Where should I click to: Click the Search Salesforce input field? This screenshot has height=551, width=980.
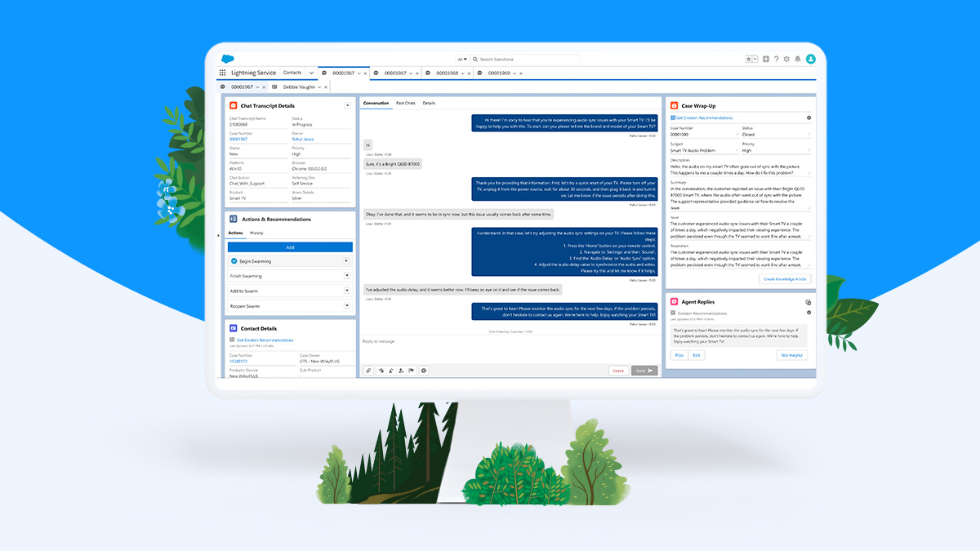527,60
